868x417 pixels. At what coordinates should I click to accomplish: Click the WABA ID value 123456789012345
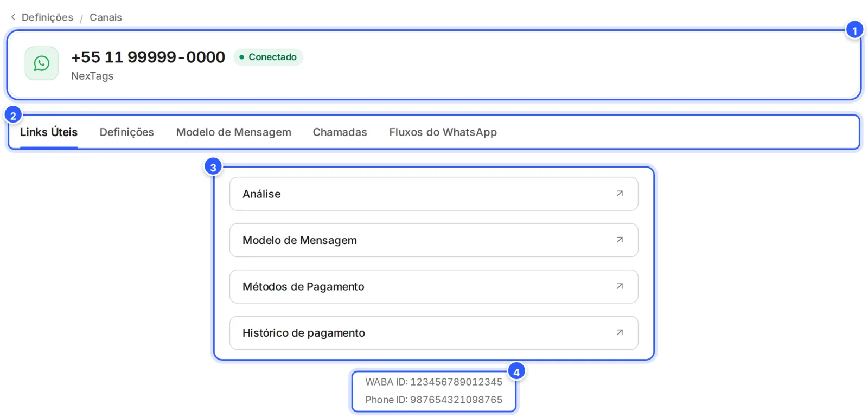tap(456, 382)
